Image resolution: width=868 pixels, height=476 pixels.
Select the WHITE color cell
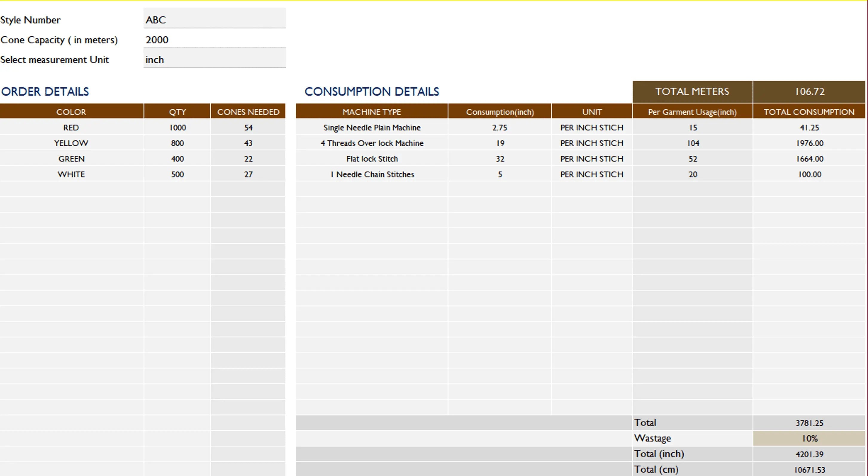71,174
